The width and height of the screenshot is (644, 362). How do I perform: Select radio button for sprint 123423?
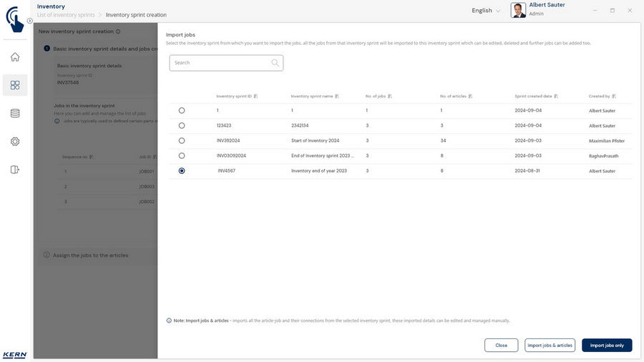click(182, 125)
